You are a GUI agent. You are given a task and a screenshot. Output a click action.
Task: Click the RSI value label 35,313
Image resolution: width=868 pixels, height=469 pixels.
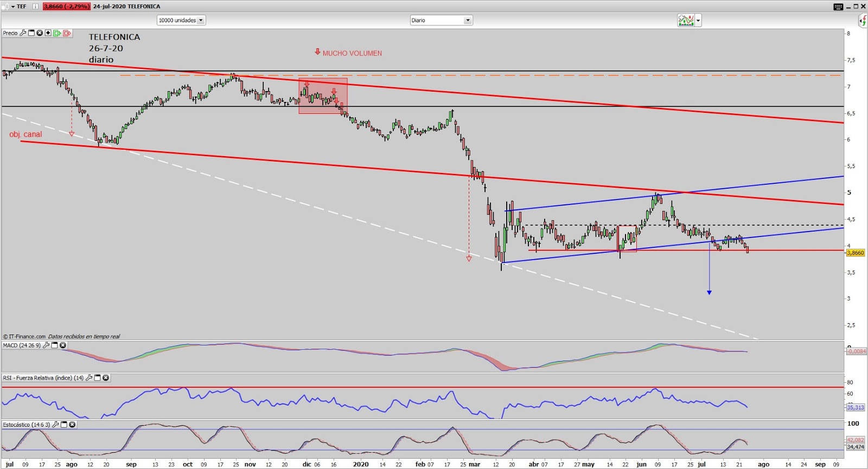[856, 407]
